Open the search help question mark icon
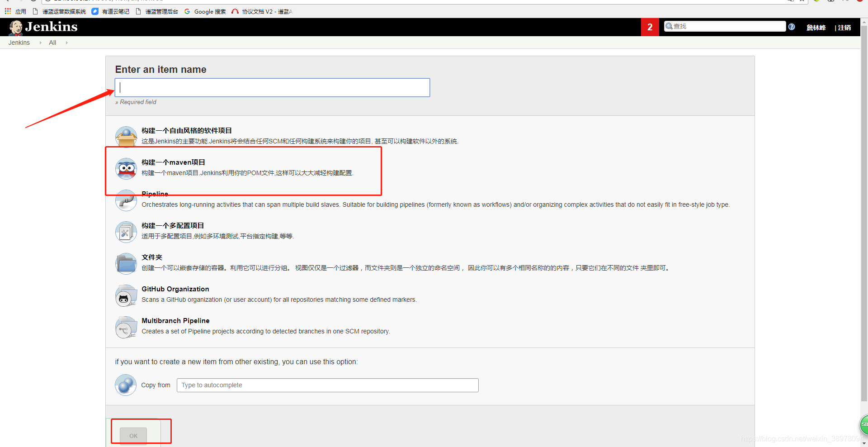This screenshot has height=447, width=868. [x=792, y=27]
